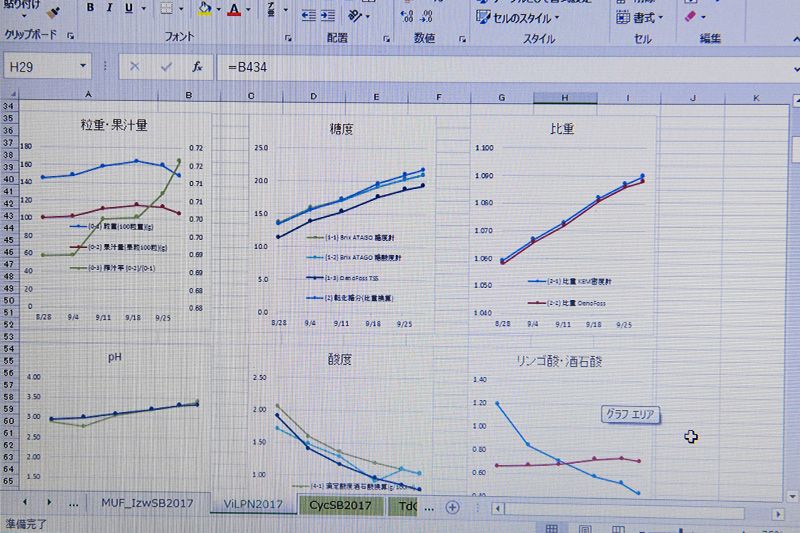Screen dimensions: 800x533
Task: Switch to the MUF_IzwSB2017 sheet tab
Action: [146, 505]
